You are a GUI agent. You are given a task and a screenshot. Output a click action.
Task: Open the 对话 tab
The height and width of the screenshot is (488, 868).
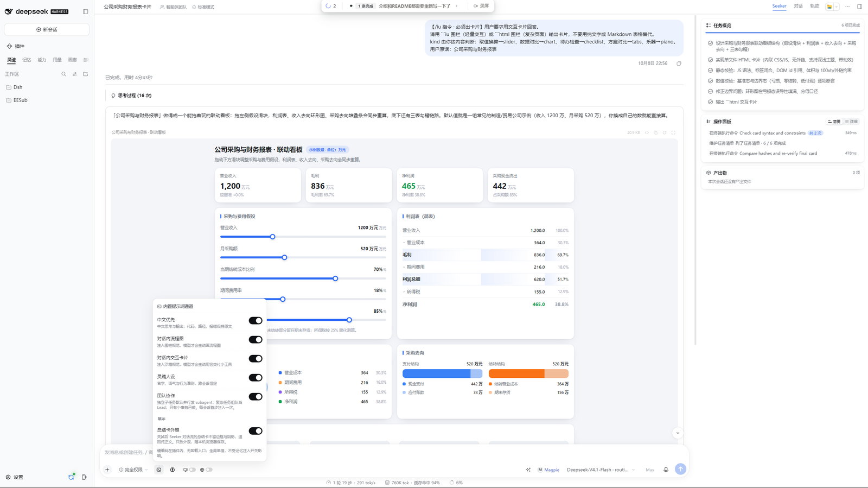798,6
